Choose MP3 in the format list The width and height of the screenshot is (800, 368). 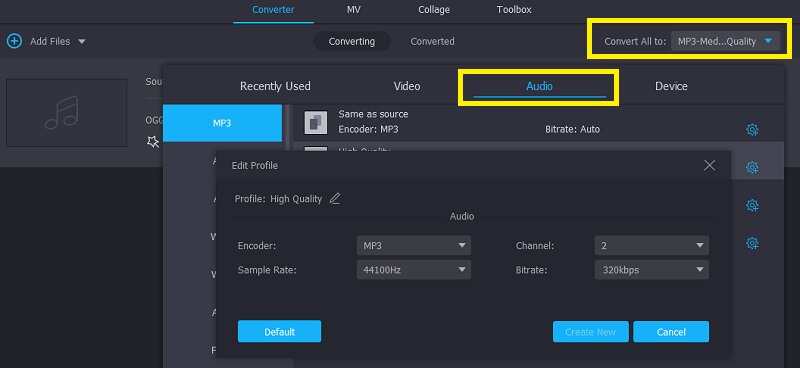[x=222, y=123]
